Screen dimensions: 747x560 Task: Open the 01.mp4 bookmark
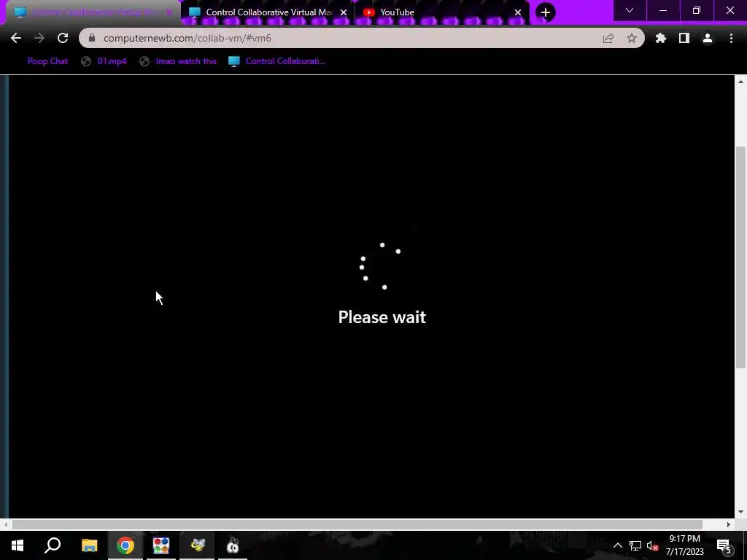coord(104,61)
